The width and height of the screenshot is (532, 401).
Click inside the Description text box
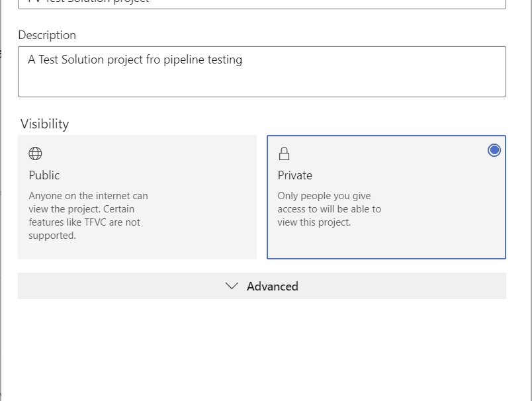[262, 72]
